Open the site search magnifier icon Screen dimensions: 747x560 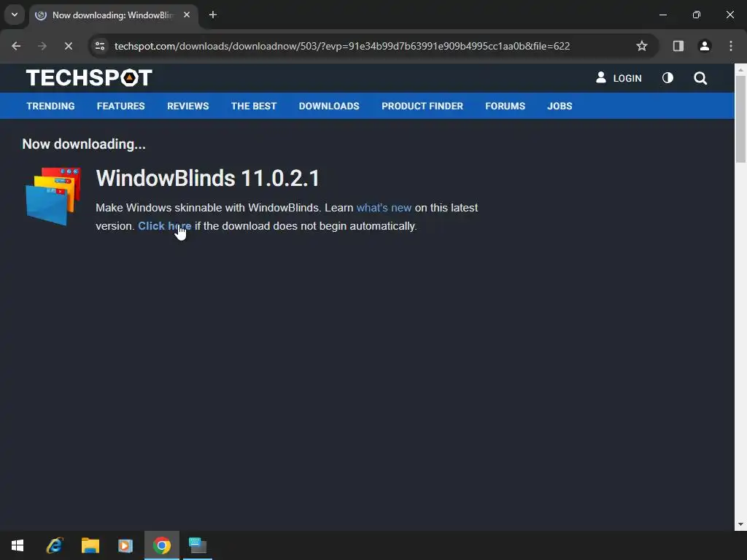[700, 78]
